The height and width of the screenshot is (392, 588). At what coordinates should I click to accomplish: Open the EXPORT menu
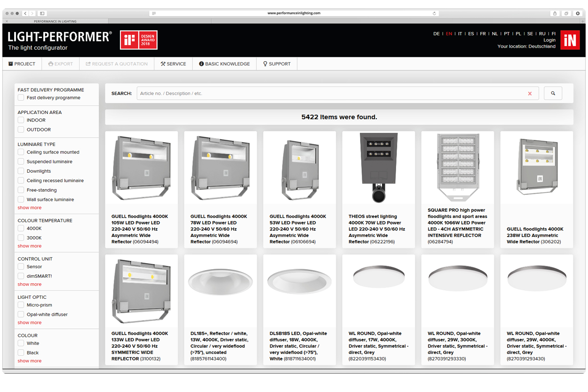tap(61, 64)
